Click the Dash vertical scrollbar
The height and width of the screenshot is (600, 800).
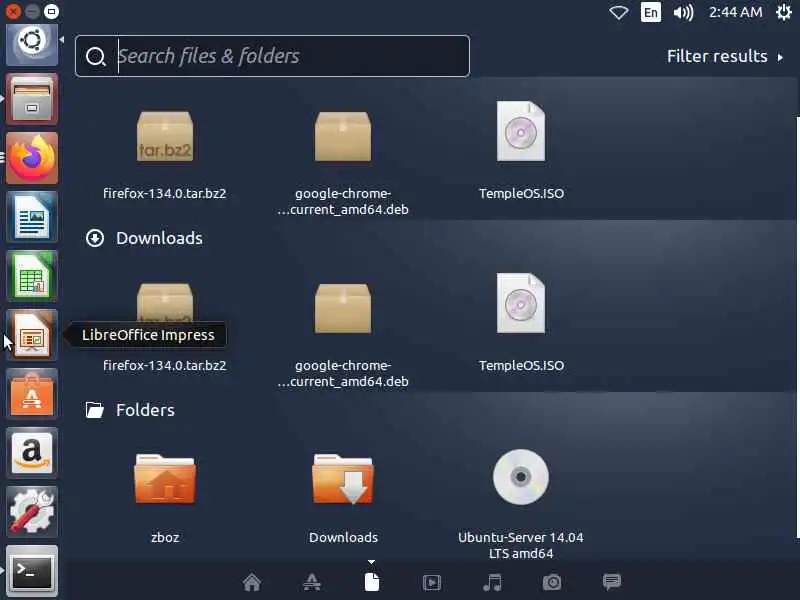tap(797, 327)
